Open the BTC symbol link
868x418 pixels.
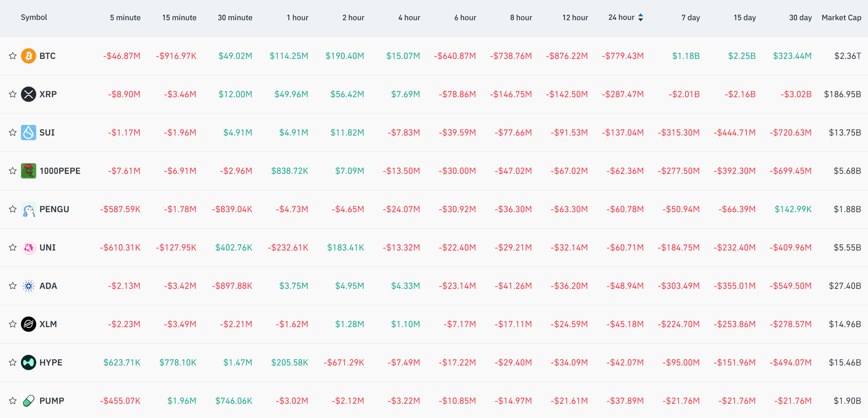pyautogui.click(x=48, y=56)
